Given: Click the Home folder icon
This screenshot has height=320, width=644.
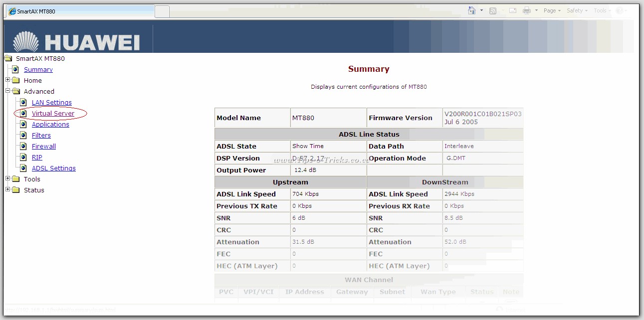Looking at the screenshot, I should coord(16,80).
